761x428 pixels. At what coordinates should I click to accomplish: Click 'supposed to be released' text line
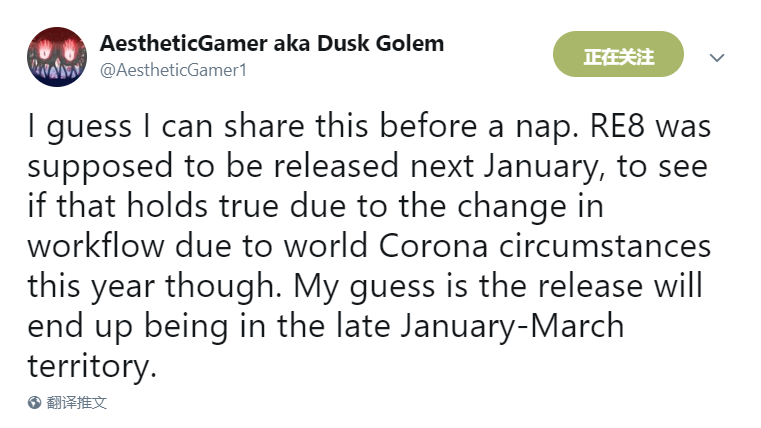[213, 166]
